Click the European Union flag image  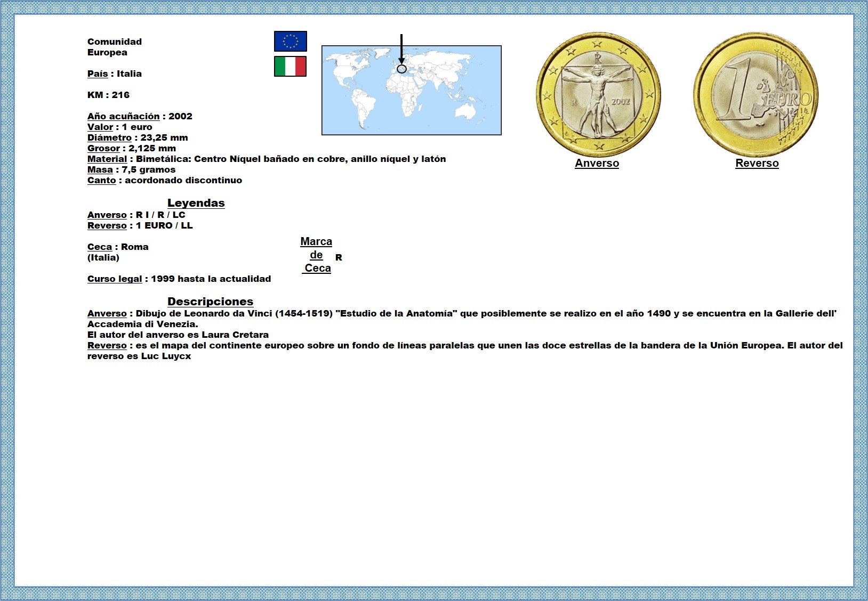pos(291,41)
